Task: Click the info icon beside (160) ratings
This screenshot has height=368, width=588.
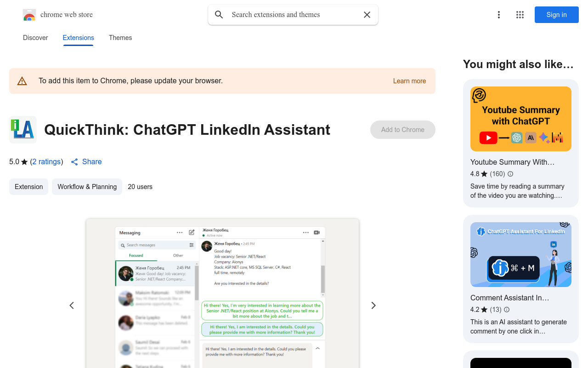Action: pyautogui.click(x=510, y=174)
